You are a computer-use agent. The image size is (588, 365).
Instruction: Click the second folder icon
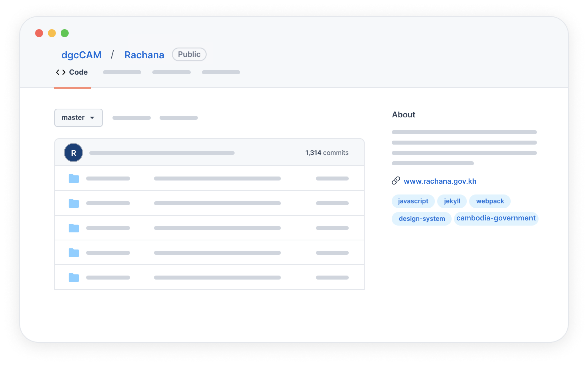point(74,203)
